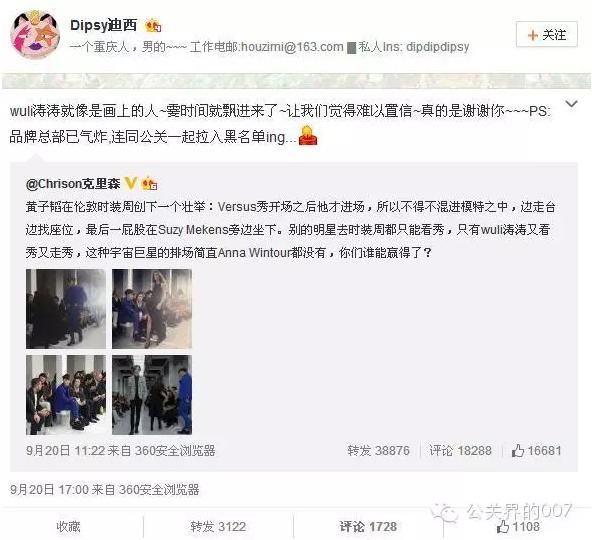Click the member badge next to Dipsy迪西

click(x=153, y=26)
